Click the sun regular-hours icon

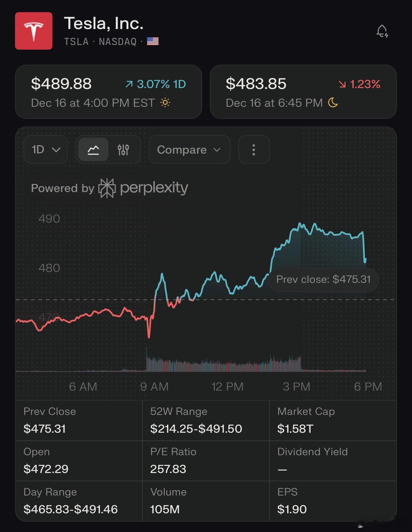pyautogui.click(x=165, y=103)
